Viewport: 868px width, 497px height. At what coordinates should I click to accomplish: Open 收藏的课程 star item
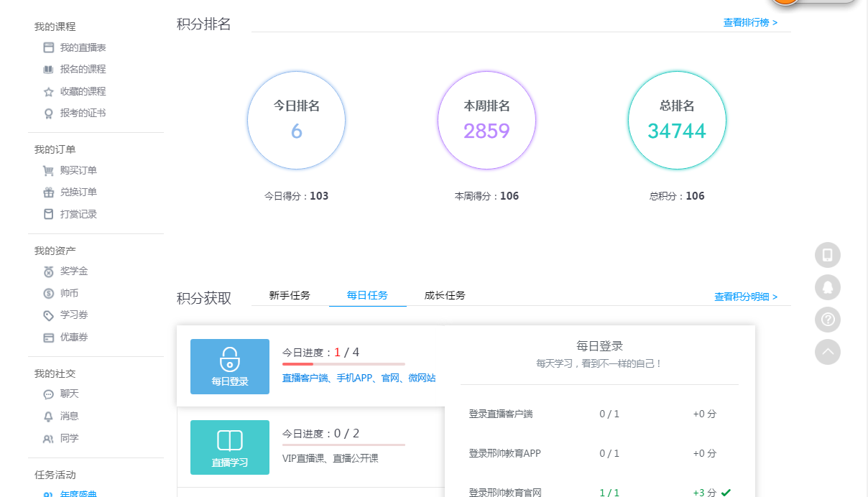pyautogui.click(x=82, y=91)
